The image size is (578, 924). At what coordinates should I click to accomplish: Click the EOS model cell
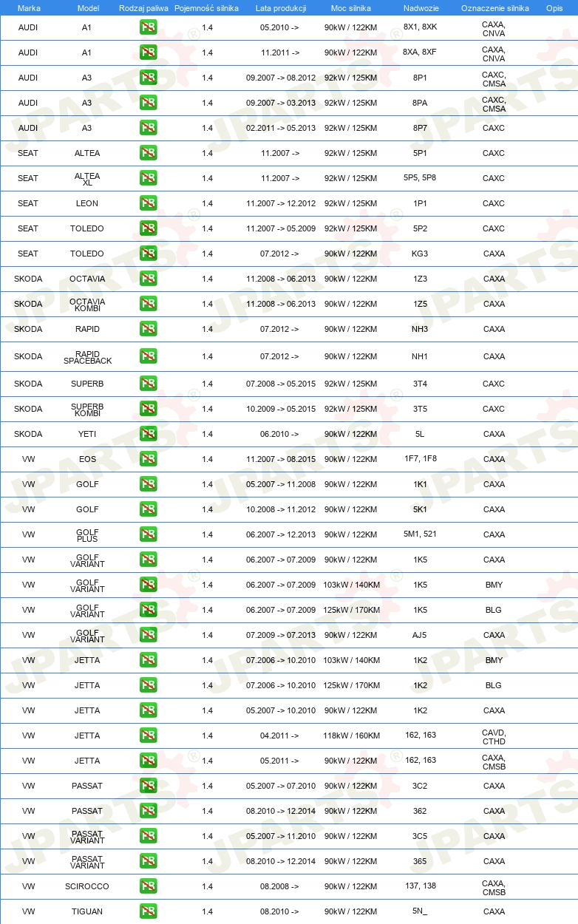pyautogui.click(x=87, y=459)
